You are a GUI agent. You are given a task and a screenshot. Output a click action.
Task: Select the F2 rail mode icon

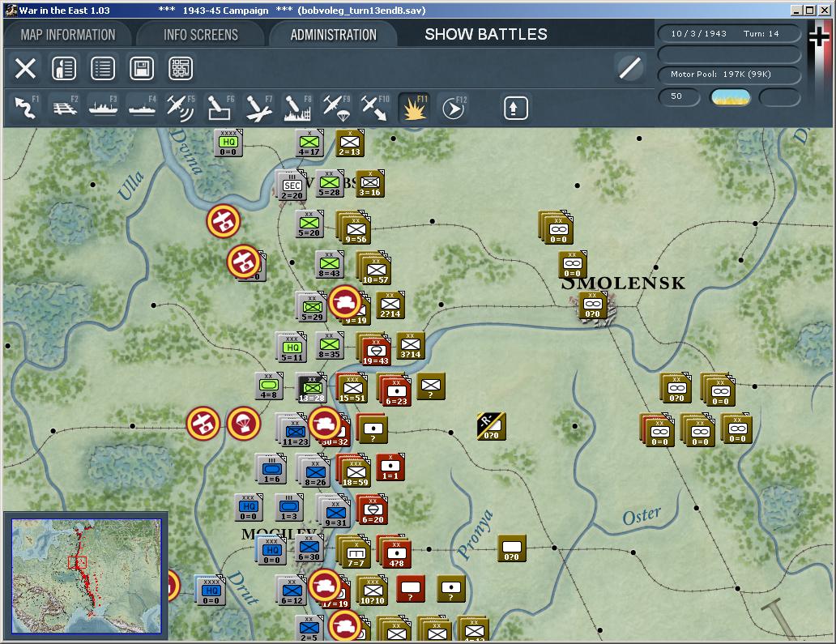click(65, 107)
